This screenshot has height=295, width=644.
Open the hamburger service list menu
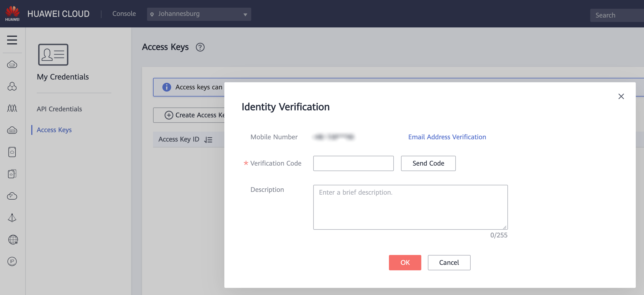pyautogui.click(x=12, y=40)
